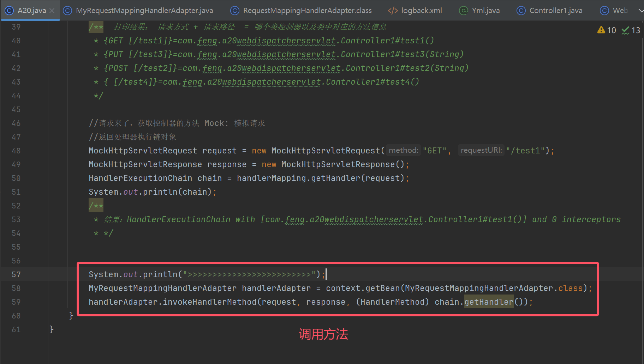Click the closing brace on line 61
644x364 pixels.
(52, 329)
